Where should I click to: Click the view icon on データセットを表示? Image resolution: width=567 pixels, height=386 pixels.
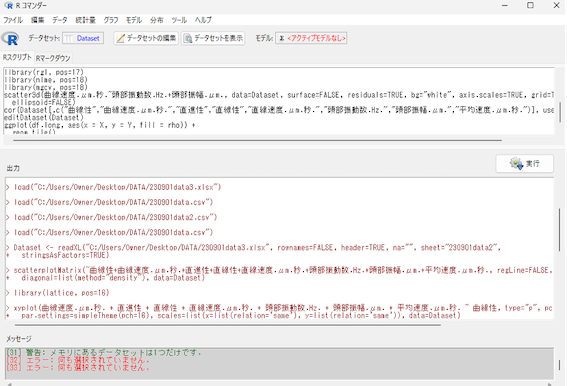point(188,38)
